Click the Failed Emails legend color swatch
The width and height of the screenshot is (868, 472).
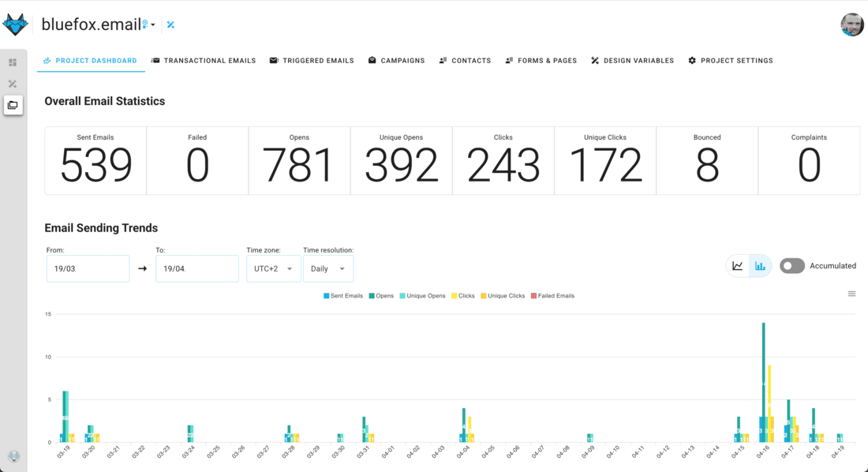click(x=534, y=296)
